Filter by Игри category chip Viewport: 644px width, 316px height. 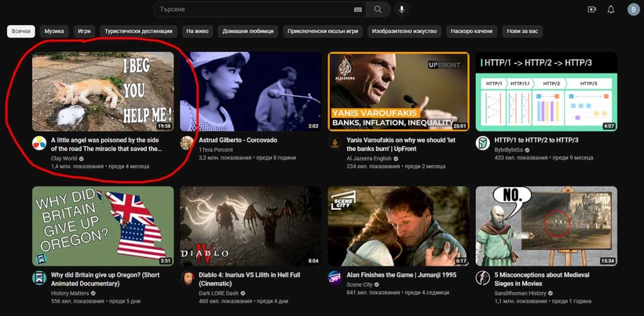pos(84,31)
